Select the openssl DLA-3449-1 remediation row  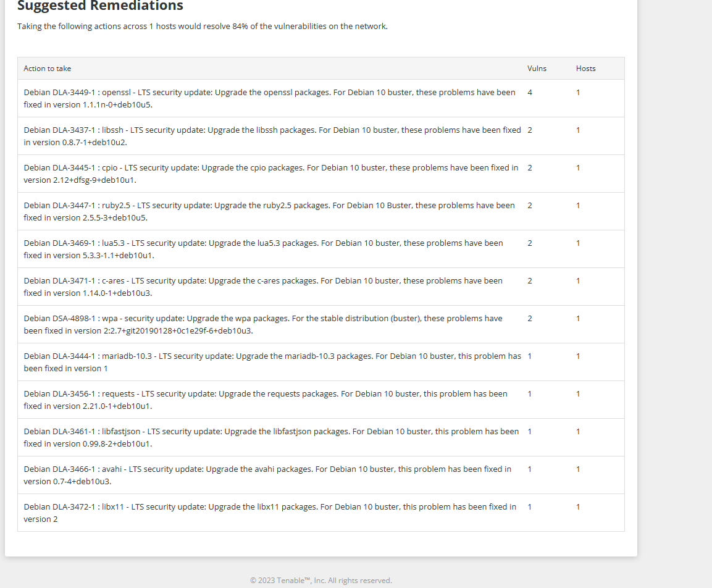click(269, 98)
